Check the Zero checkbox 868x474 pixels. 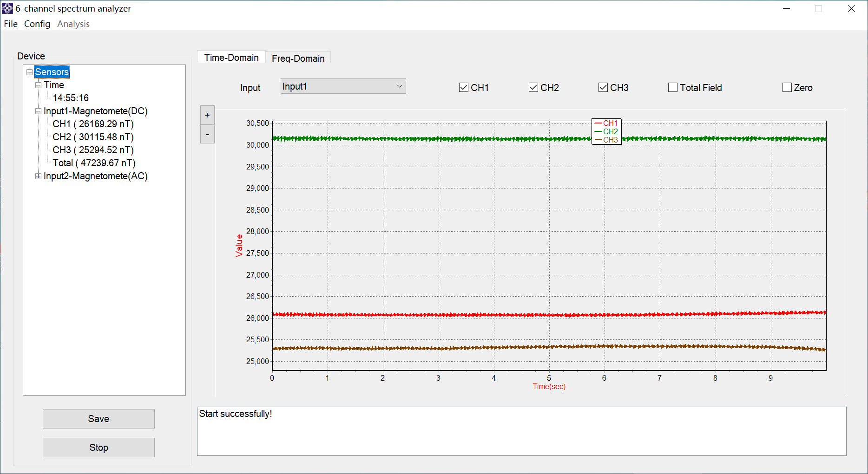(x=787, y=88)
